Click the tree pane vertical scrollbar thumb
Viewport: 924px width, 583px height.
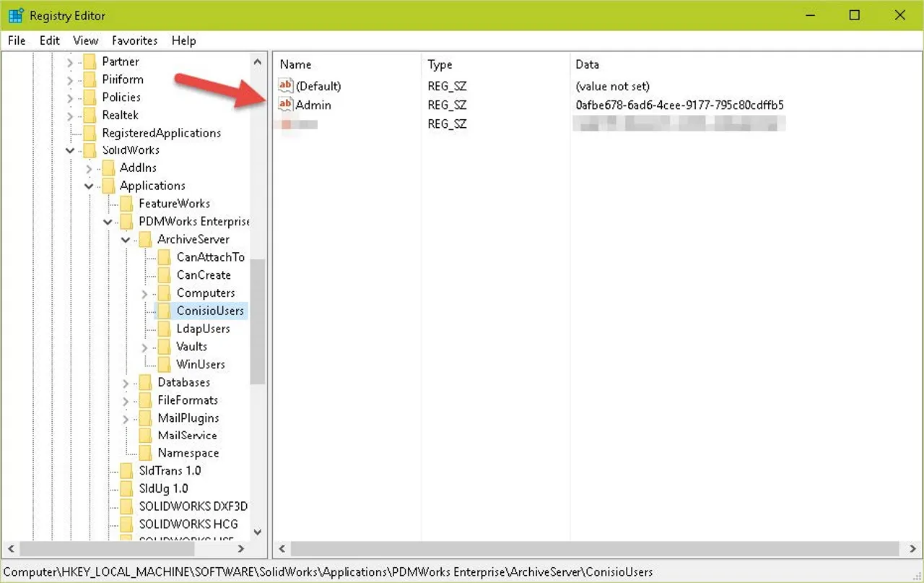[258, 321]
